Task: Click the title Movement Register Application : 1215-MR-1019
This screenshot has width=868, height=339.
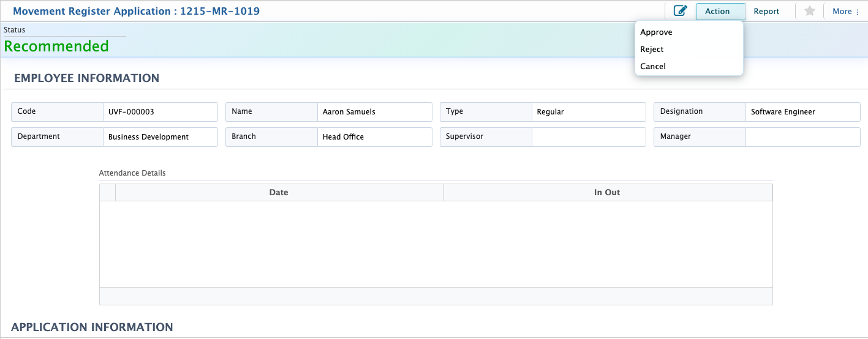Action: [137, 11]
